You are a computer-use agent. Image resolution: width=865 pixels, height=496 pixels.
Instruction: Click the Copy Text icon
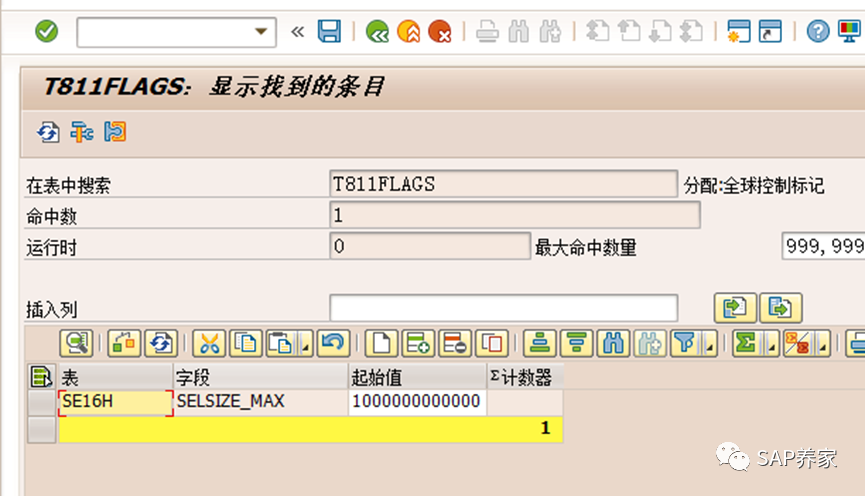point(245,343)
